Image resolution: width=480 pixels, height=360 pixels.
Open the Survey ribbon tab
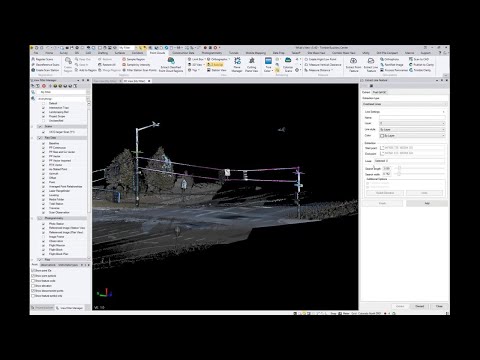pos(63,53)
